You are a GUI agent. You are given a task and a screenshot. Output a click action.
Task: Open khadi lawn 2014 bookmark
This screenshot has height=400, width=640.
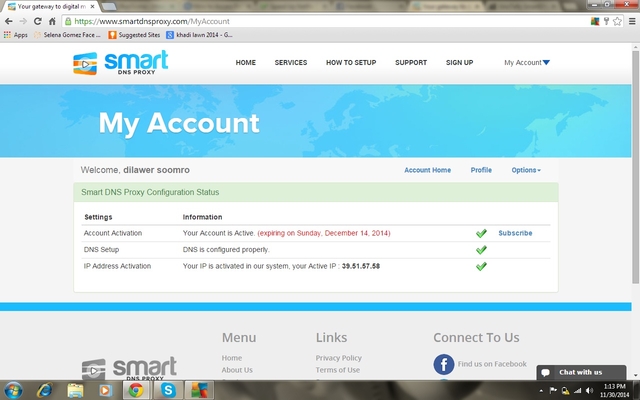[199, 35]
